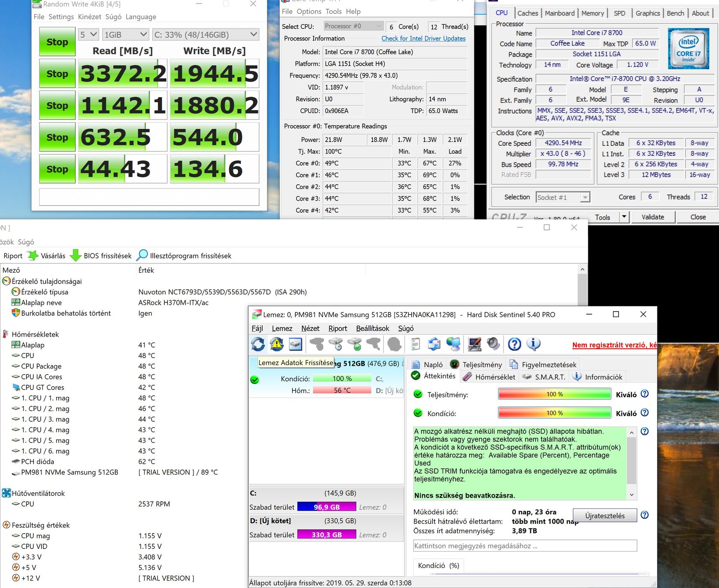Screen dimensions: 719x588
Task: Click the Figyelmeztetések tab
Action: (543, 364)
